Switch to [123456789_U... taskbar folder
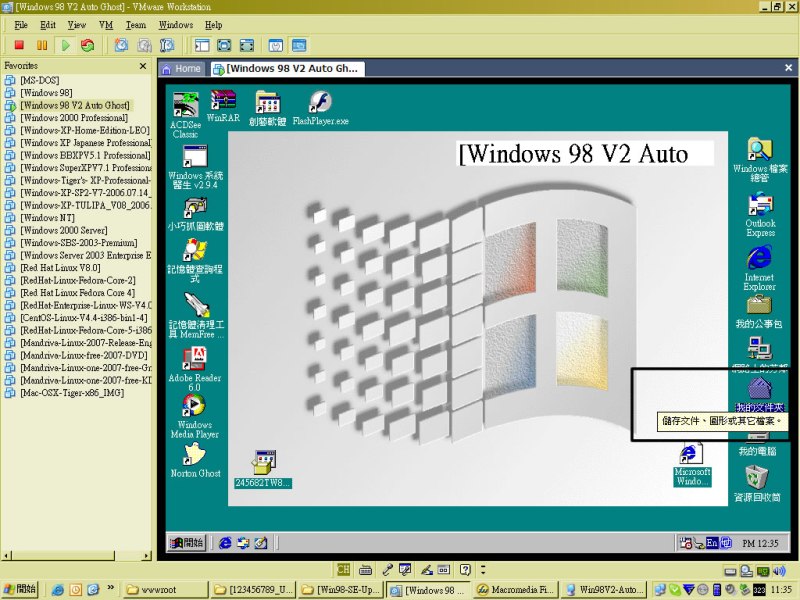 point(254,589)
